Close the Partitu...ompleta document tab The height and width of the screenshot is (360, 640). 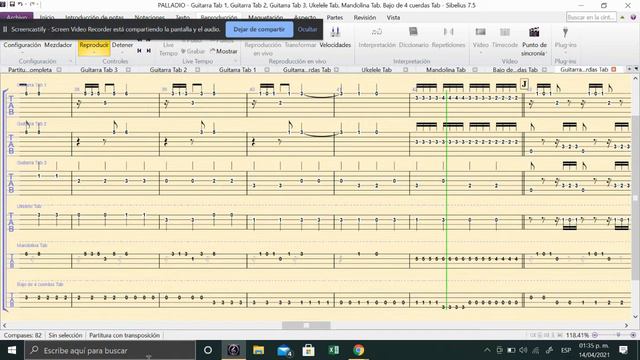tap(59, 70)
